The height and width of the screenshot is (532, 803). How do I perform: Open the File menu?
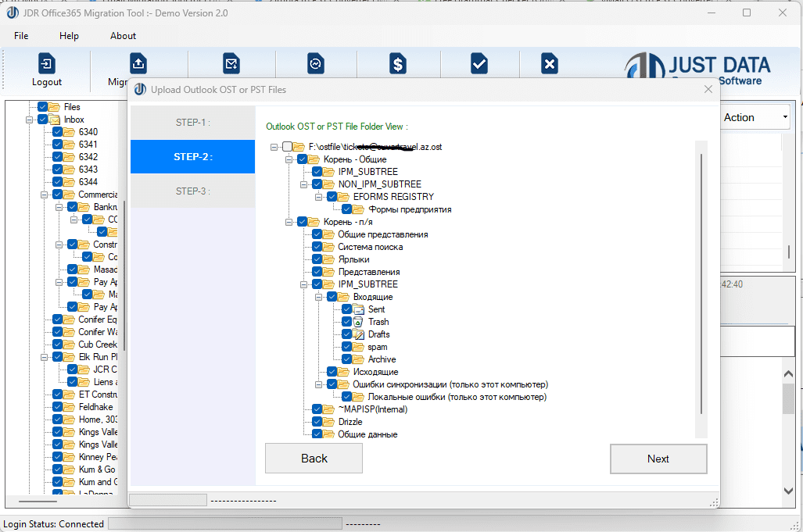click(x=20, y=35)
